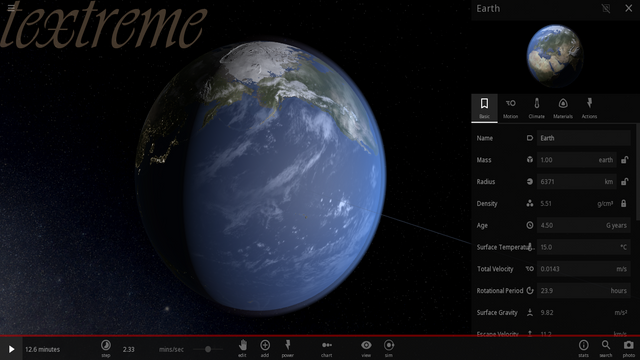Click the Rotational Period icon
This screenshot has height=360, width=640.
pos(530,291)
